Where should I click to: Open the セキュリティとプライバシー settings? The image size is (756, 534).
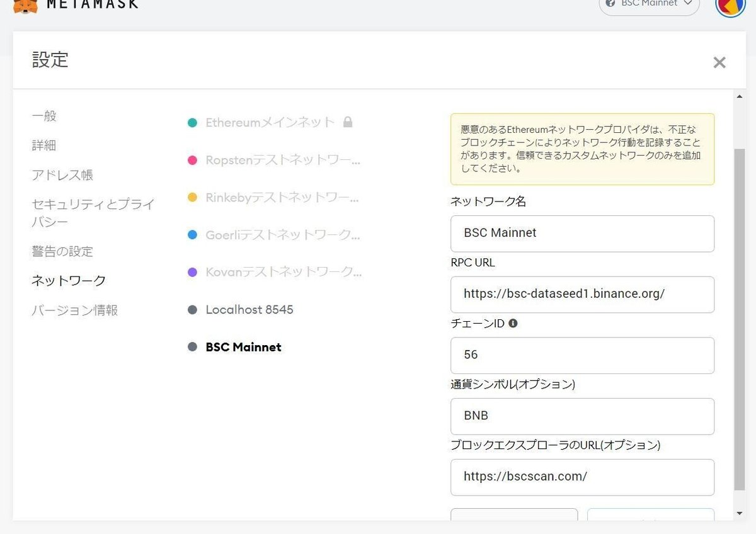point(92,213)
